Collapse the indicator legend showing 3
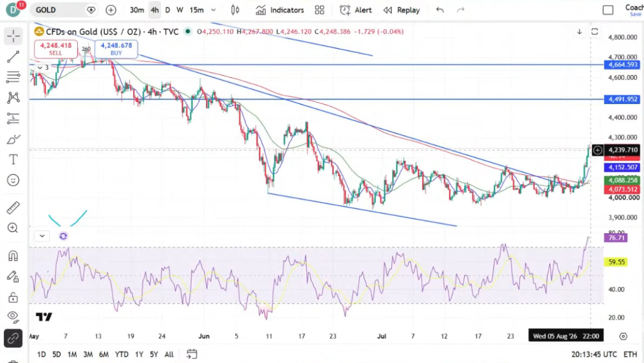The width and height of the screenshot is (644, 363). point(43,68)
